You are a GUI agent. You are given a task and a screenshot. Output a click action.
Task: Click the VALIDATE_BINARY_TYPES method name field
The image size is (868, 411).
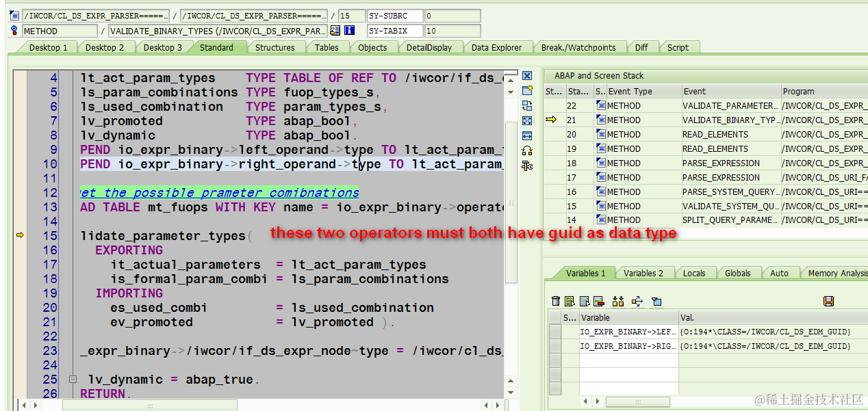(x=218, y=31)
